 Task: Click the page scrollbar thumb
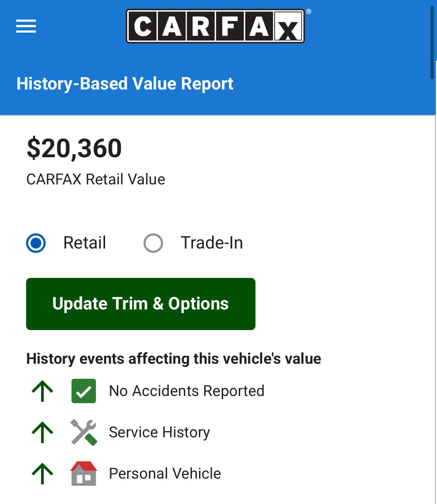(432, 42)
